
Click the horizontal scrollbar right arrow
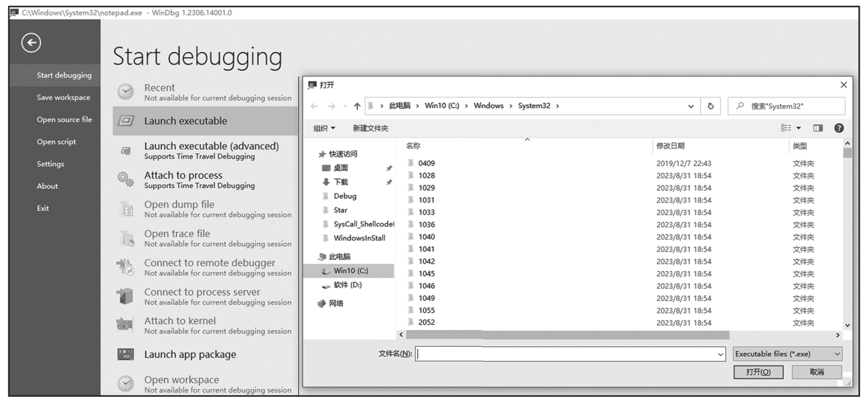pos(838,335)
